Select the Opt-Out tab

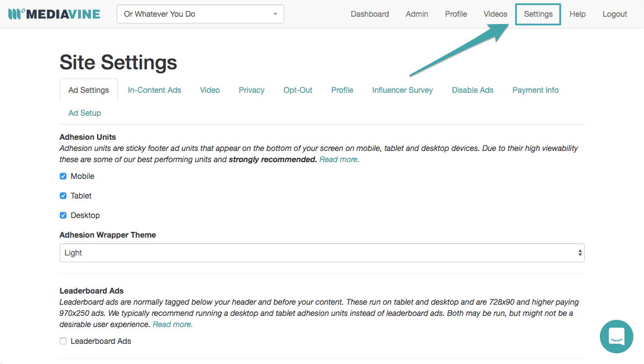298,89
